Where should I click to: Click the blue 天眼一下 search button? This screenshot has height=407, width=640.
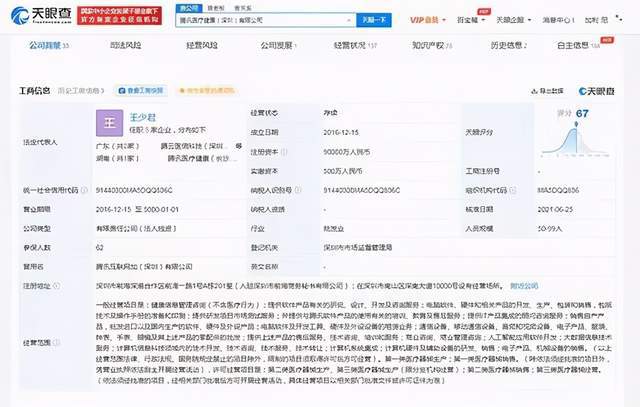click(374, 20)
